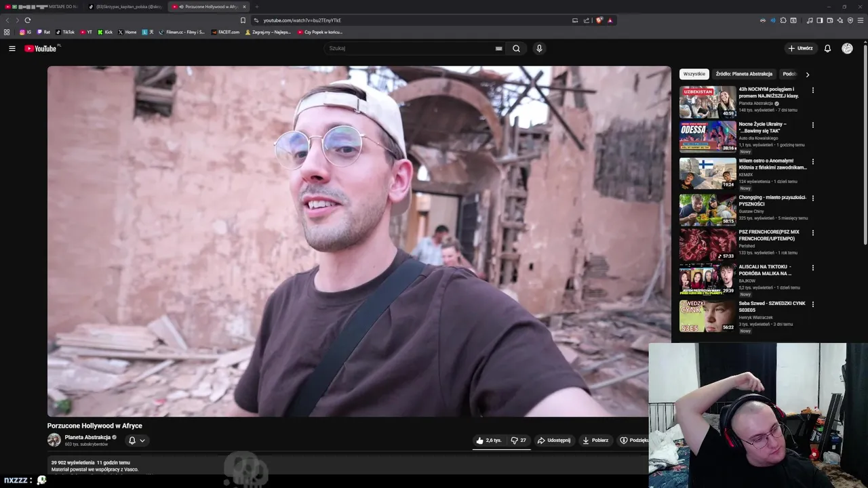Click the keyboard icon in search box
The width and height of the screenshot is (868, 488).
[x=498, y=49]
